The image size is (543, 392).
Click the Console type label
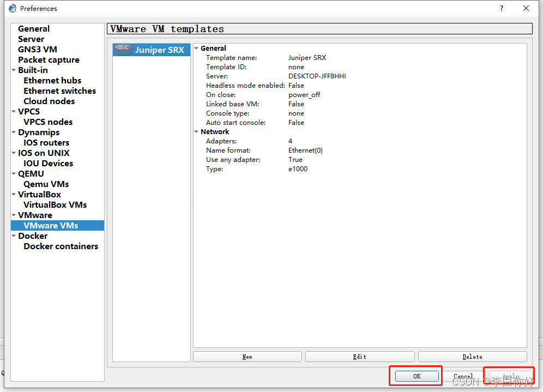pyautogui.click(x=227, y=113)
